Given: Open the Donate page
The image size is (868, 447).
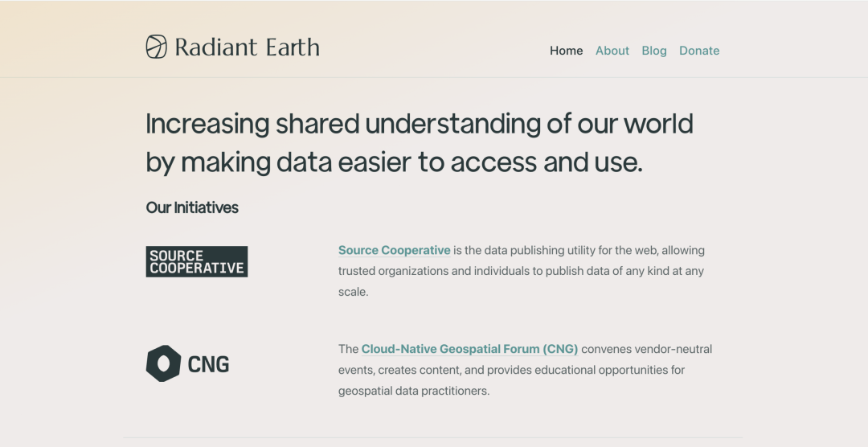Looking at the screenshot, I should [x=698, y=51].
